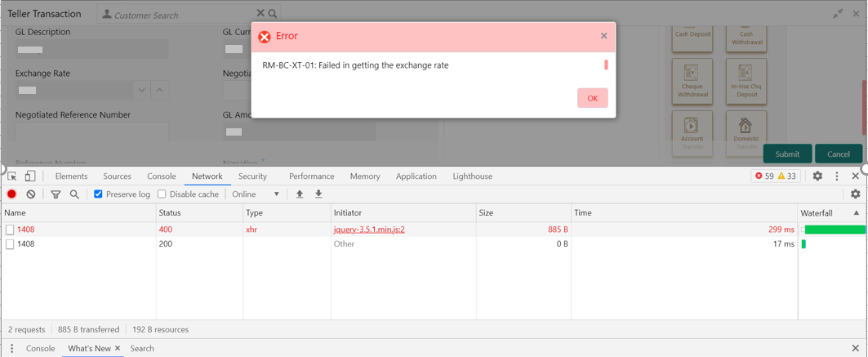
Task: Switch to the Console tab
Action: (x=162, y=176)
